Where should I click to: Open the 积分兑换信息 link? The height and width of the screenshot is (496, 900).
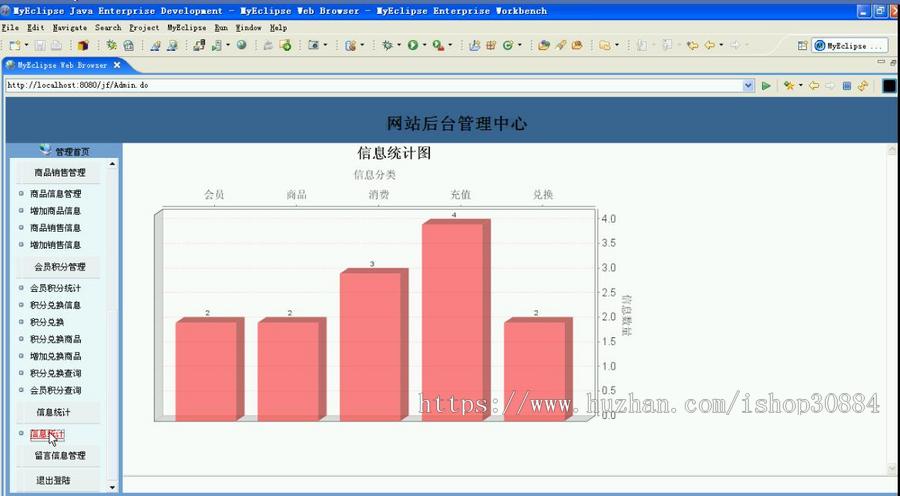click(x=56, y=305)
